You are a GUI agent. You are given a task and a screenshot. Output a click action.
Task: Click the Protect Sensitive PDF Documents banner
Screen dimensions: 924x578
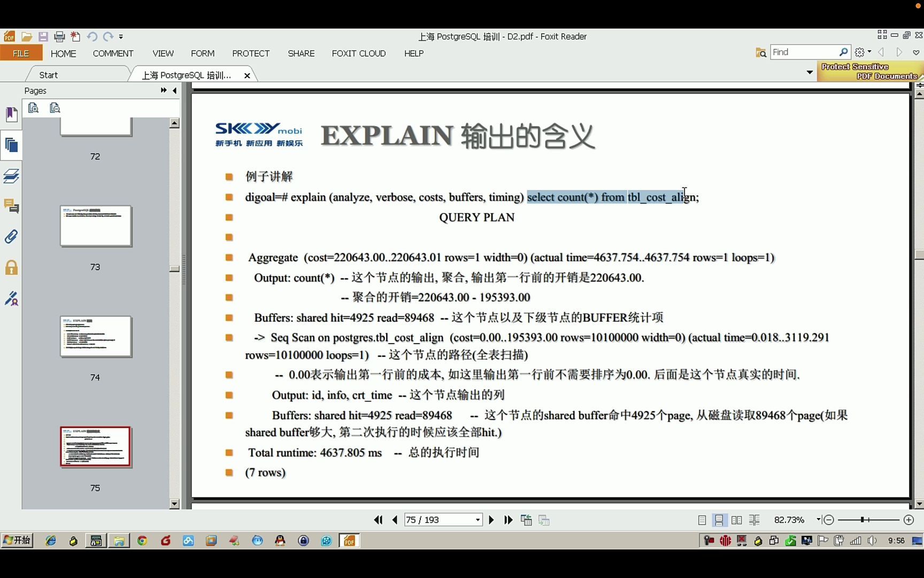869,71
